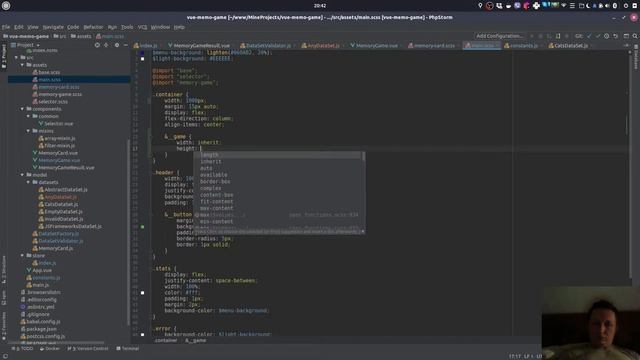Choose 'border-box' from the autocomplete popup

278,182
